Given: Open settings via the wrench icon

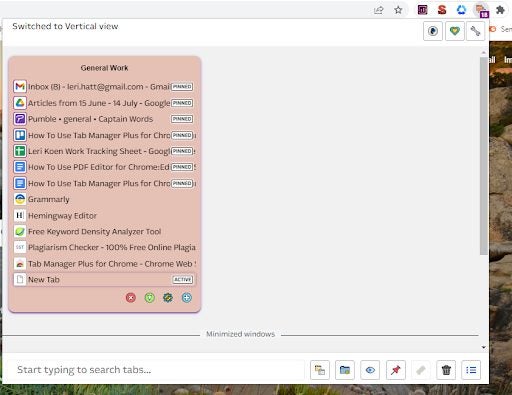Looking at the screenshot, I should 475,31.
